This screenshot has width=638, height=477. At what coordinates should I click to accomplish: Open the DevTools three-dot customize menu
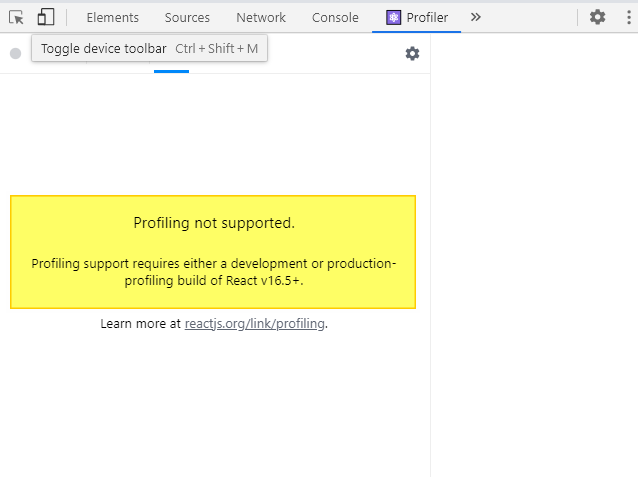click(x=629, y=17)
